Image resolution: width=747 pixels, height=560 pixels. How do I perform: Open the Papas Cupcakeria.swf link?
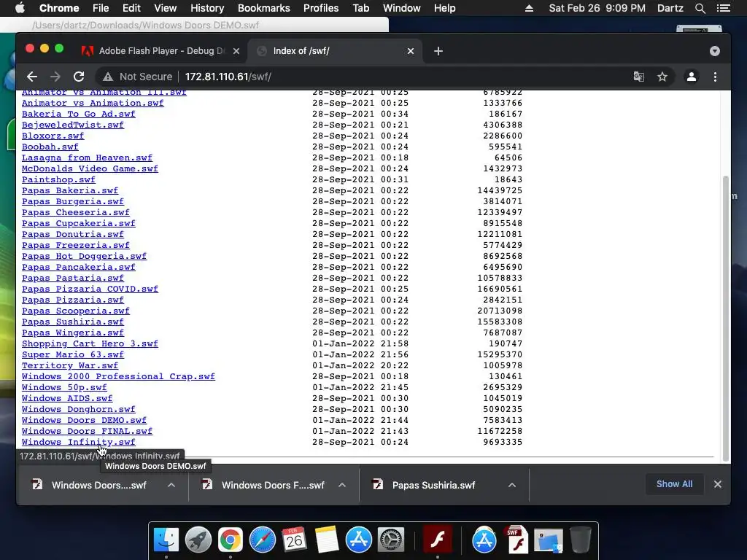[78, 223]
